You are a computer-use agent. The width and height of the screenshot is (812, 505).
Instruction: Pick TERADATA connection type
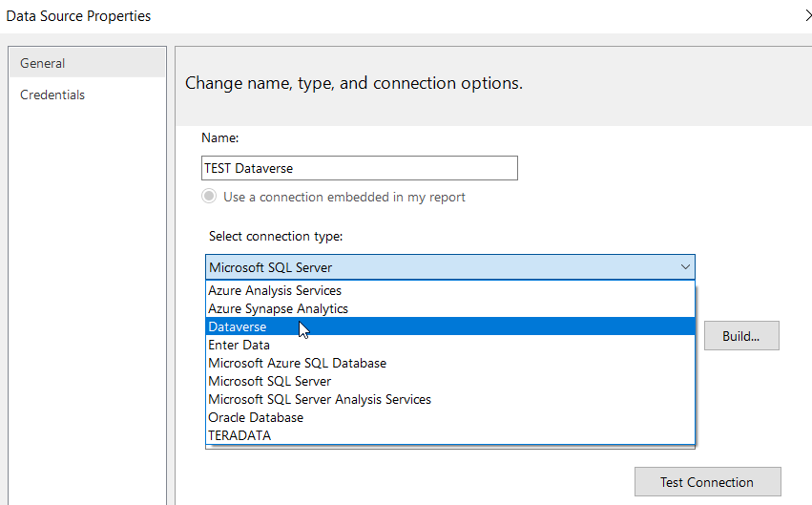450,435
